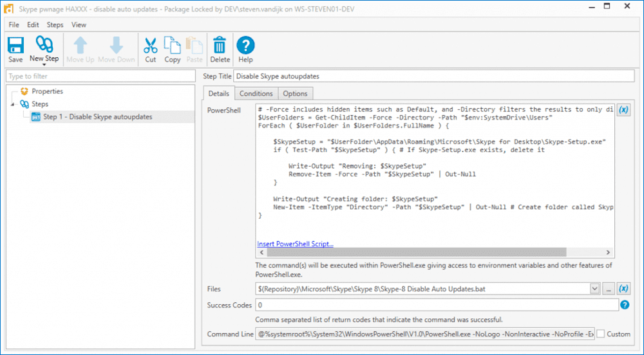Screen dimensions: 644x355
Task: Focus the Type to filter field
Action: click(x=100, y=76)
